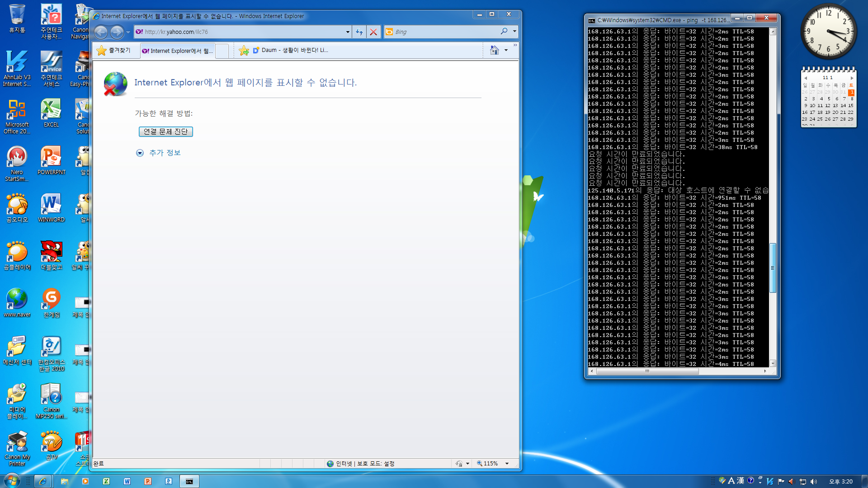Screen dimensions: 868x488
Task: Open the EXCEL desktop shortcut
Action: tap(51, 113)
